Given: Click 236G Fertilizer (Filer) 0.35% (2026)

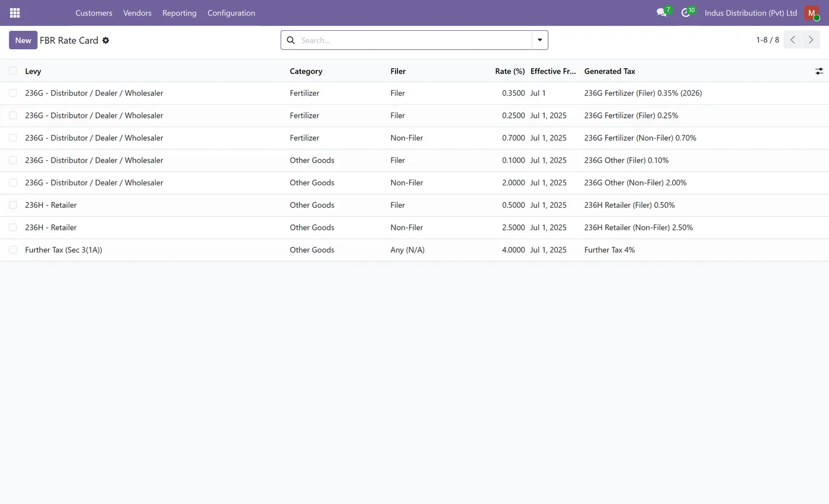Looking at the screenshot, I should (643, 93).
